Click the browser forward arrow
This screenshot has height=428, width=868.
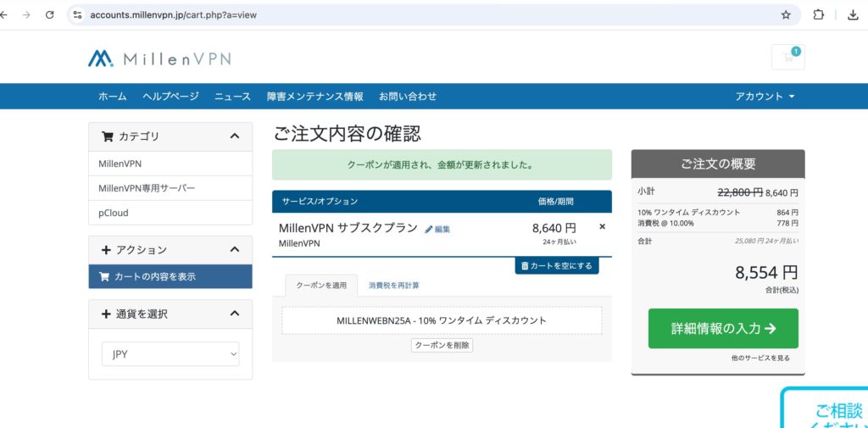(26, 15)
